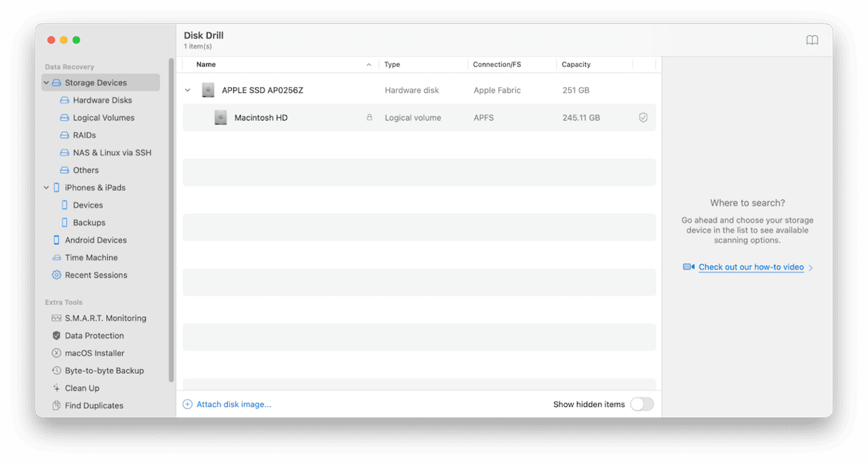868x464 pixels.
Task: Open the Check out our how-to video link
Action: [750, 267]
